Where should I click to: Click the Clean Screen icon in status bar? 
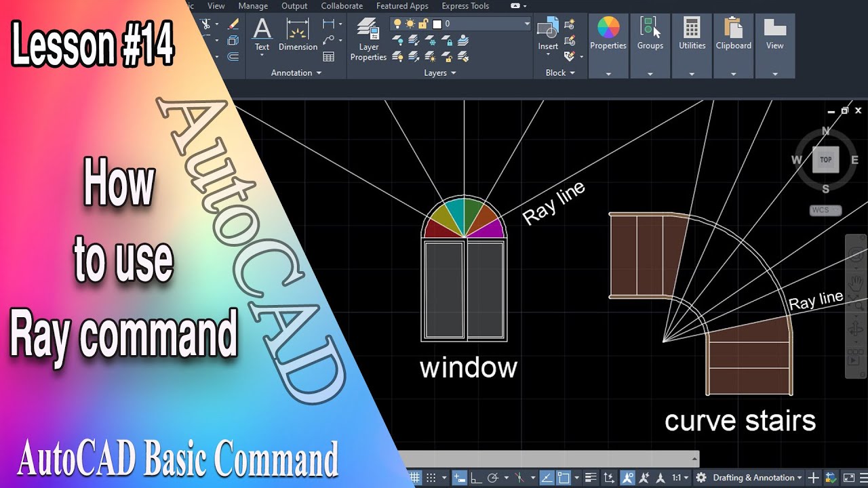(x=849, y=478)
